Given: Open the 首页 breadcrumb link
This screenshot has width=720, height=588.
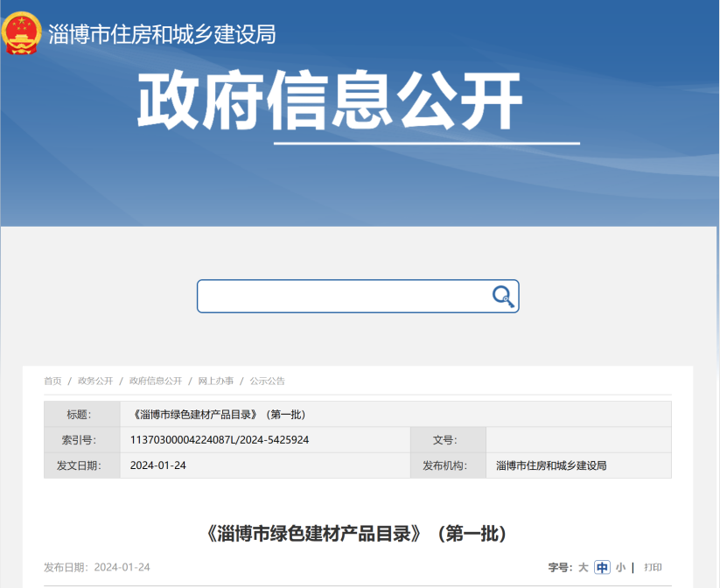Looking at the screenshot, I should point(52,381).
